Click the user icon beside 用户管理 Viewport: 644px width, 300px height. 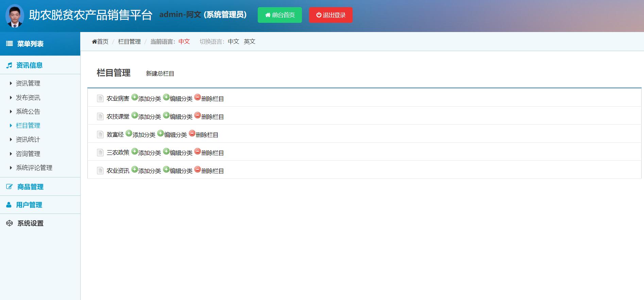[x=9, y=205]
